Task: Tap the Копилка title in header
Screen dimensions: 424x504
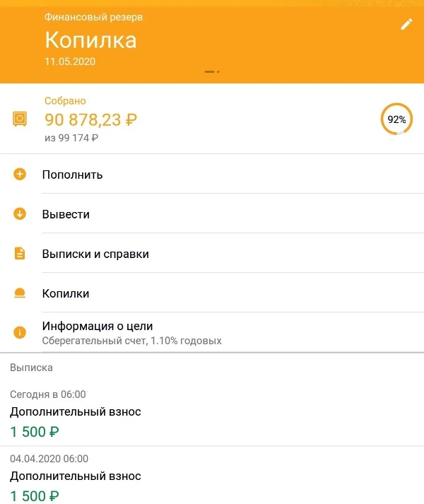Action: 90,40
